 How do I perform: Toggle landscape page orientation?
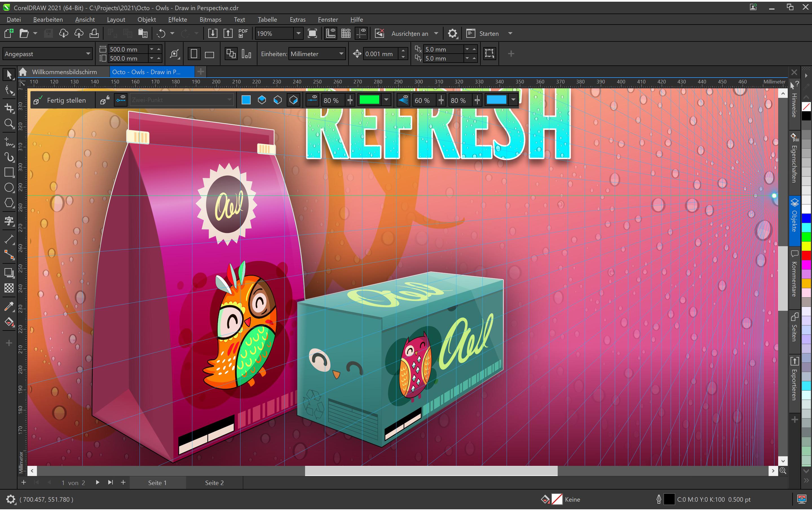(x=209, y=54)
